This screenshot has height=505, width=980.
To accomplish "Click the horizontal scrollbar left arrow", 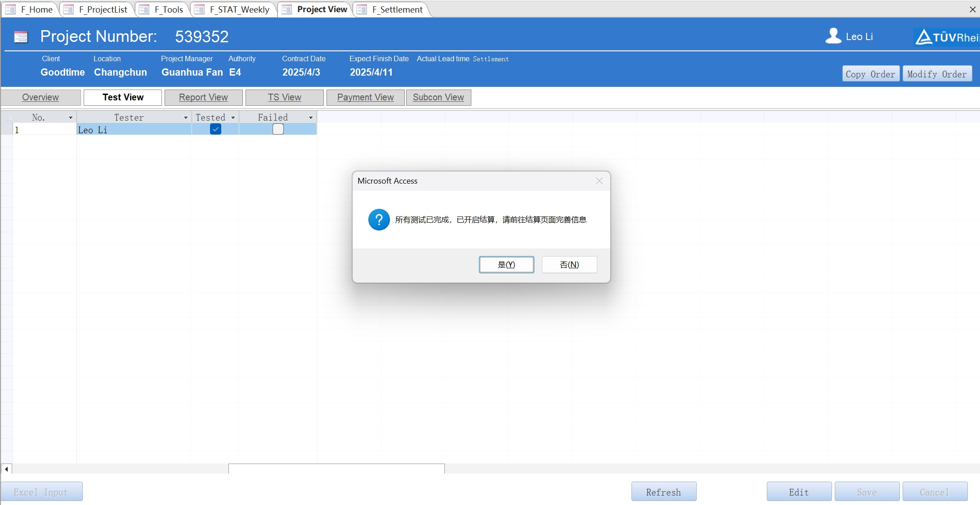I will coord(6,469).
